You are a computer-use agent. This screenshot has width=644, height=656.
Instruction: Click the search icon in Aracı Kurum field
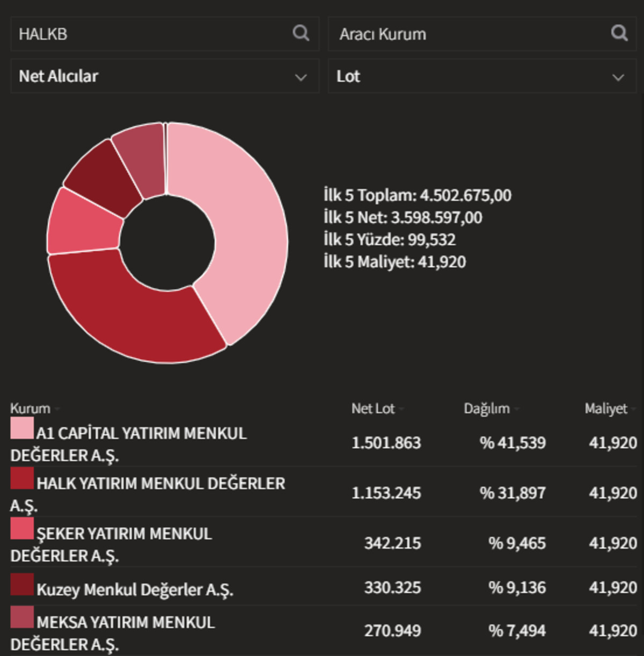619,34
